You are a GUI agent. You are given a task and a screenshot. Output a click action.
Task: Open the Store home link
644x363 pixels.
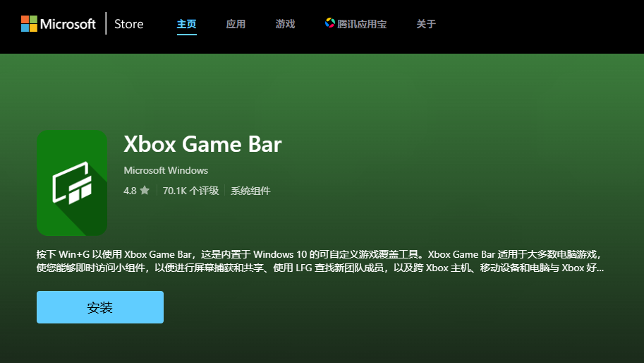(x=128, y=24)
